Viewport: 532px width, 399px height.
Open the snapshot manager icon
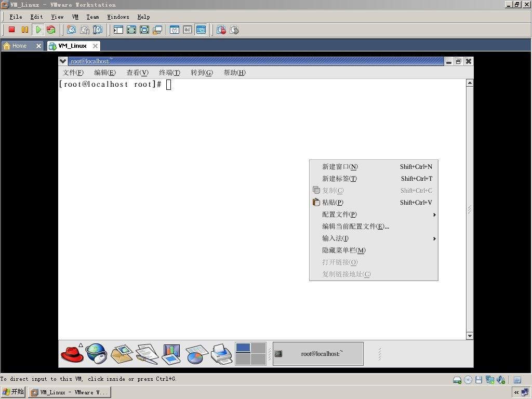pyautogui.click(x=97, y=30)
